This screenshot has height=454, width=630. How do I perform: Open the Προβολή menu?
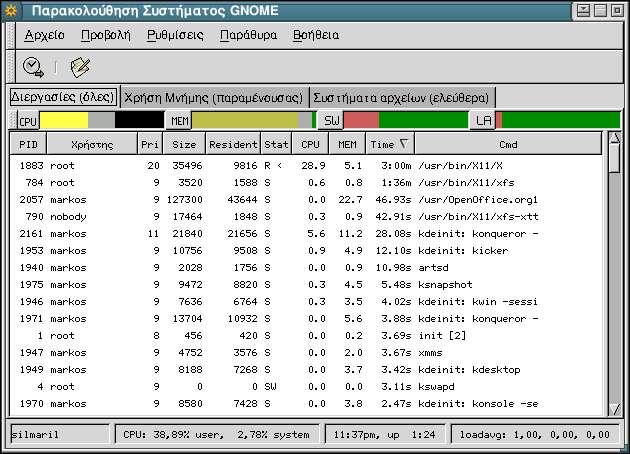click(x=106, y=35)
